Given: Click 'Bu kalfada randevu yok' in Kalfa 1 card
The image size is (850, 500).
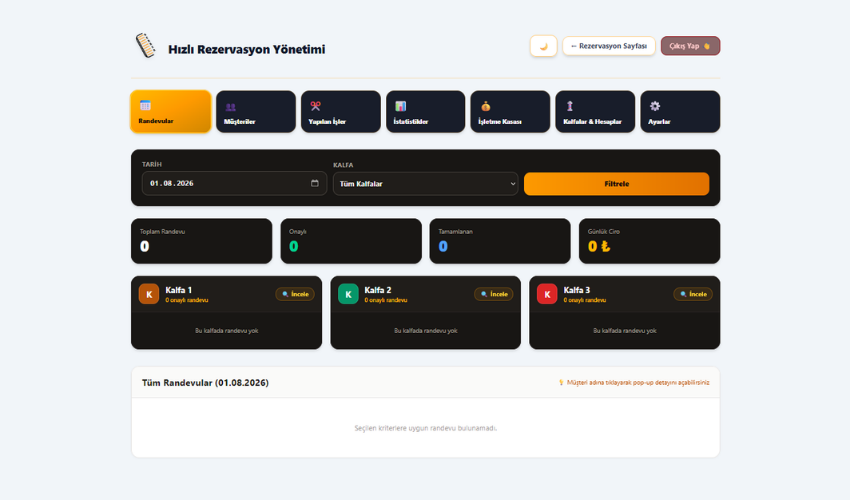Looking at the screenshot, I should pyautogui.click(x=227, y=330).
